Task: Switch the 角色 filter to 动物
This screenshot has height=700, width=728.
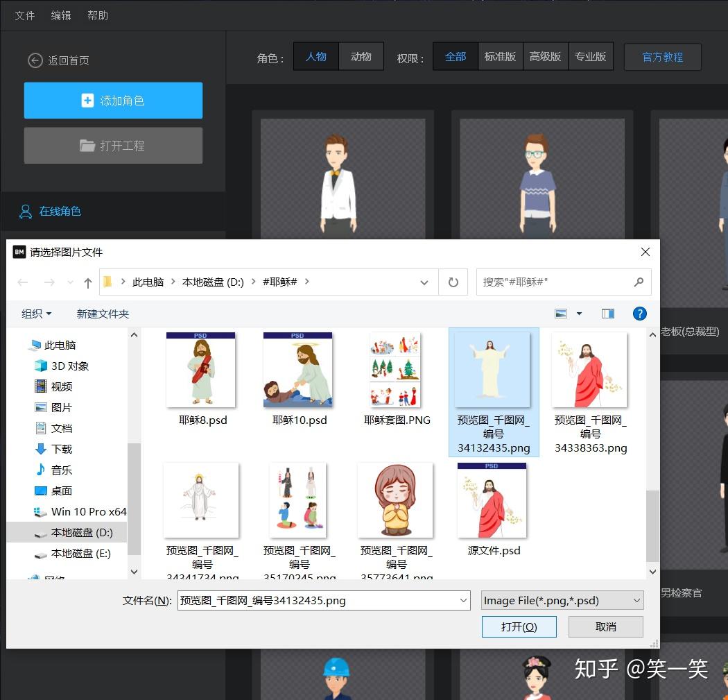Action: pyautogui.click(x=361, y=57)
